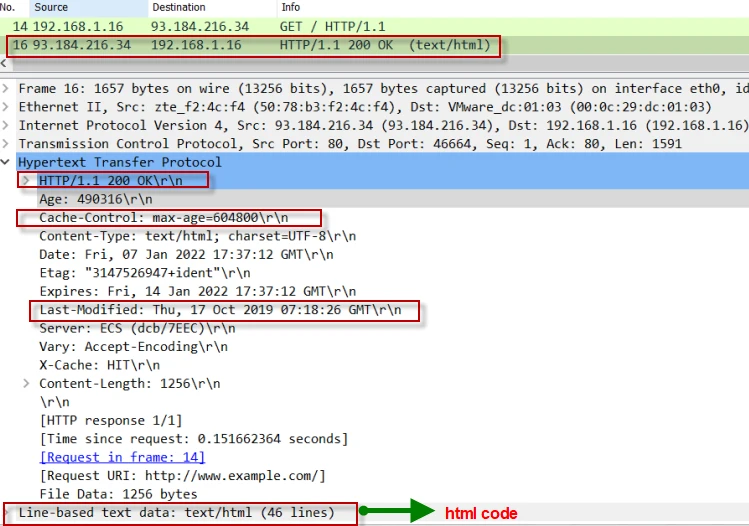Select the X-Cache: HIT line
749x526 pixels.
pos(95,365)
